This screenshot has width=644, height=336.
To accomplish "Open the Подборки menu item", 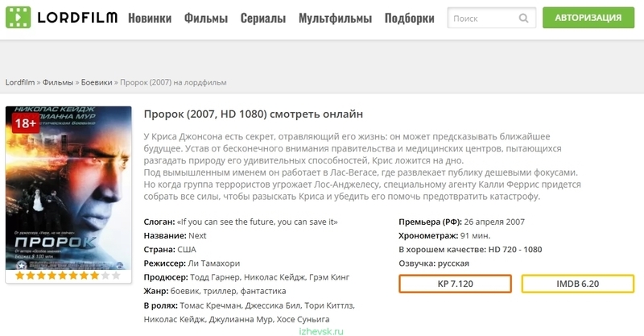I will (410, 18).
